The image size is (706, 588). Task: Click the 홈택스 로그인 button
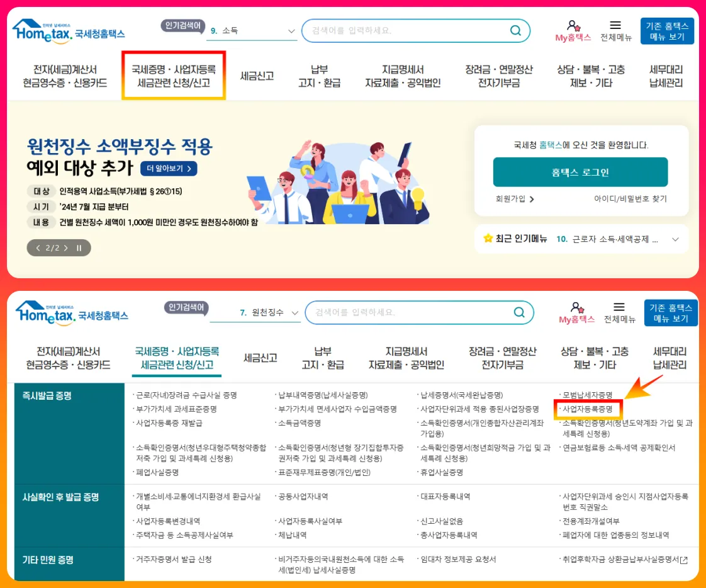tap(580, 172)
